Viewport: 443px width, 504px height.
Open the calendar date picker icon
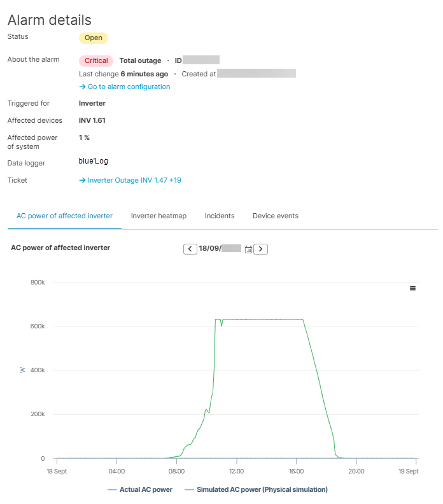click(x=248, y=249)
